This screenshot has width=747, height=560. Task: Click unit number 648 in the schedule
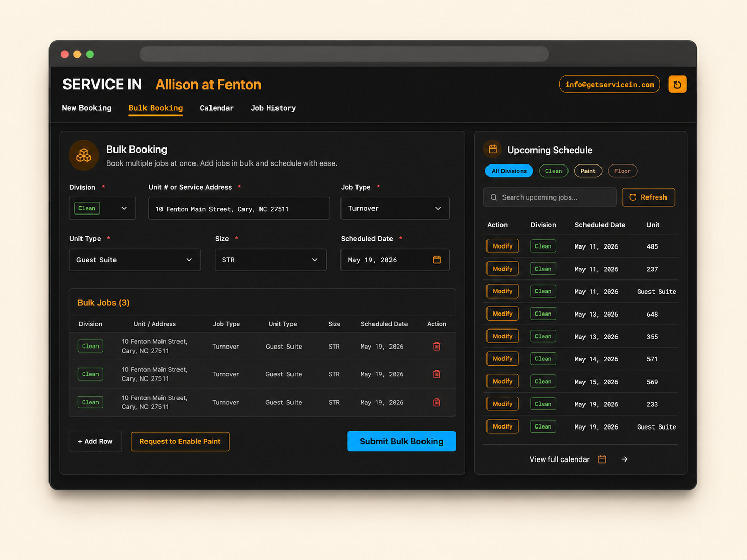point(652,314)
